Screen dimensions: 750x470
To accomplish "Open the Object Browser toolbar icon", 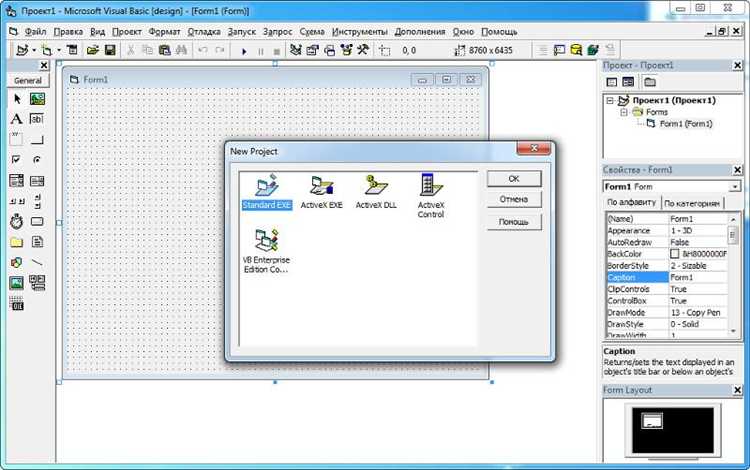I will (346, 50).
